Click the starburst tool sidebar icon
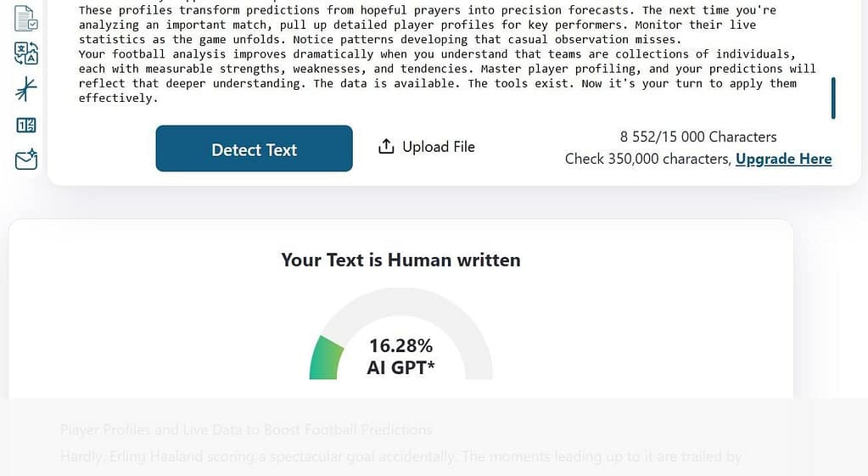 pos(26,88)
